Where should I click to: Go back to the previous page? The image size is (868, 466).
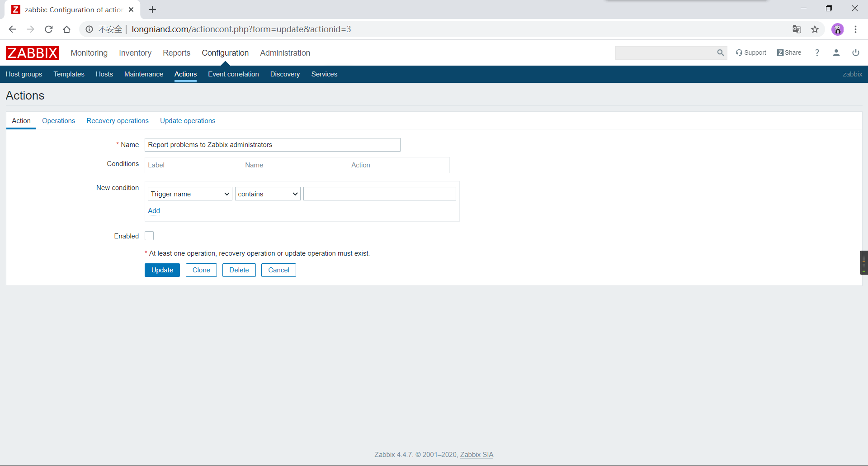(x=12, y=29)
